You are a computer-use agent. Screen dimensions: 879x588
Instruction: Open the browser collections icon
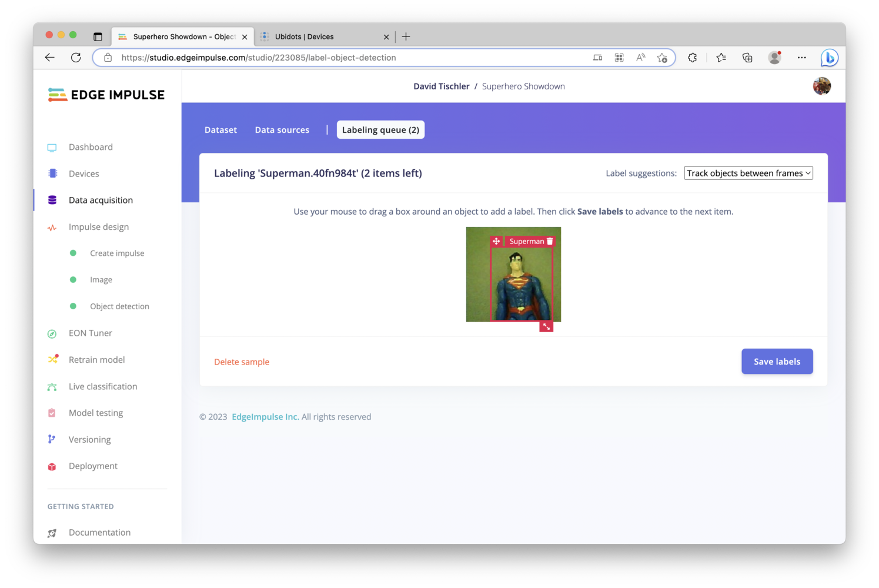747,58
